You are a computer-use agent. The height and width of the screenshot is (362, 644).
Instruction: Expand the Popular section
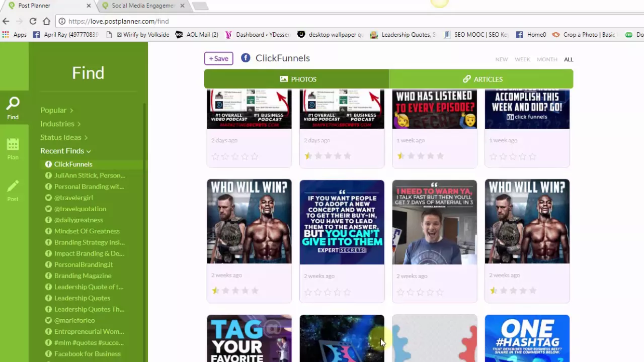click(x=57, y=110)
